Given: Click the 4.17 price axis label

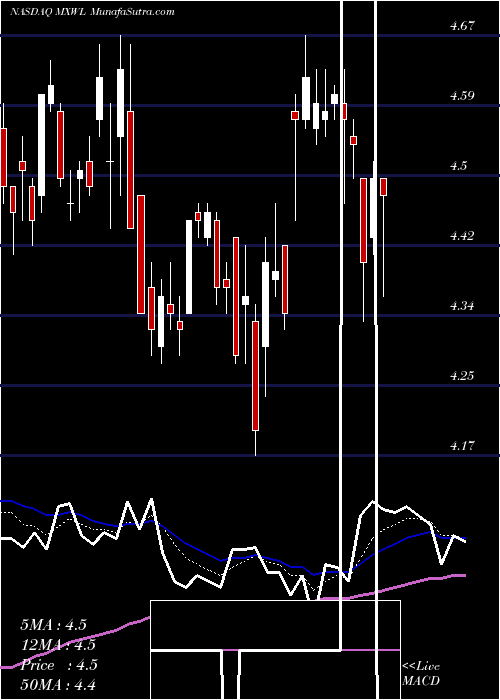Looking at the screenshot, I should click(x=462, y=446).
